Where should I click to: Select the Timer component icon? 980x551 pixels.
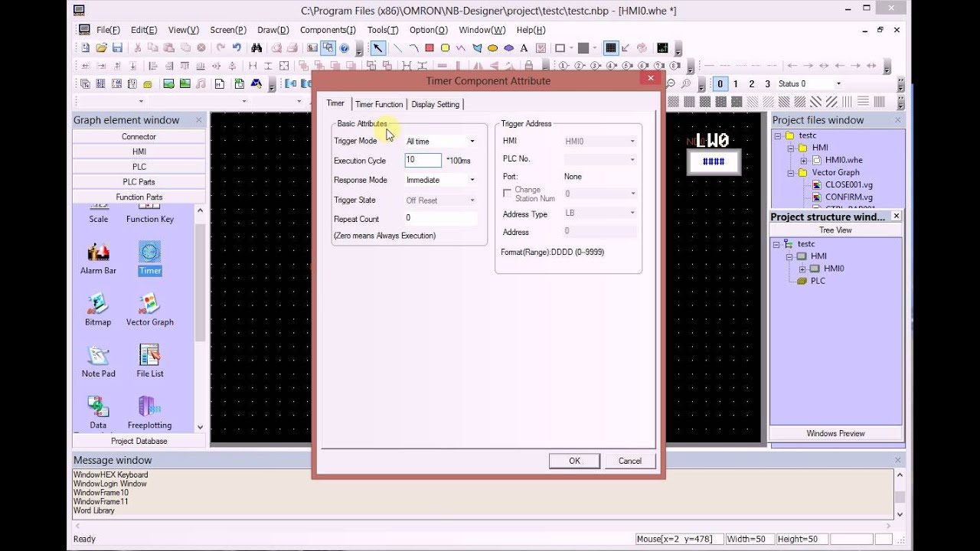[x=149, y=252]
